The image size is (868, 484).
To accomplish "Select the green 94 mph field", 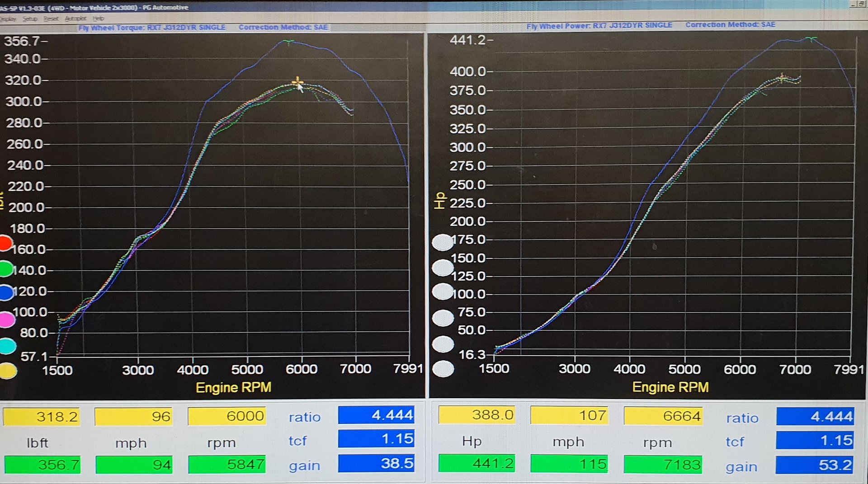I will [134, 465].
